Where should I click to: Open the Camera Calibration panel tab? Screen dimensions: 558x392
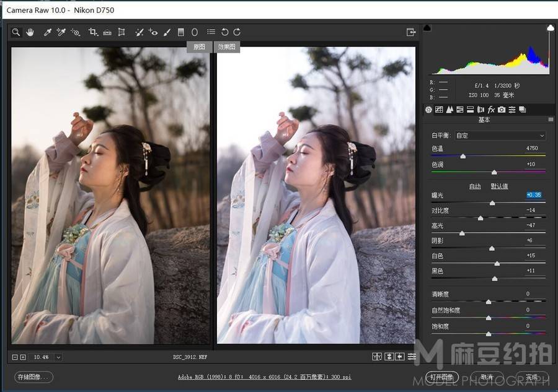click(x=502, y=110)
